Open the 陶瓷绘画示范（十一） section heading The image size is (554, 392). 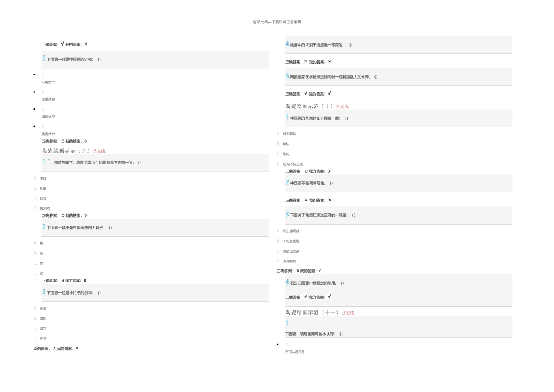311,313
